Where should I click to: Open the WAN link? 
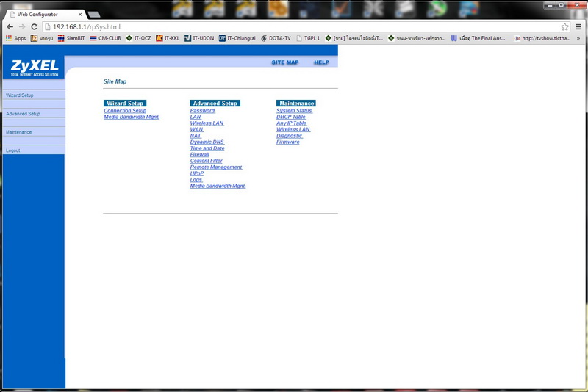(x=196, y=129)
